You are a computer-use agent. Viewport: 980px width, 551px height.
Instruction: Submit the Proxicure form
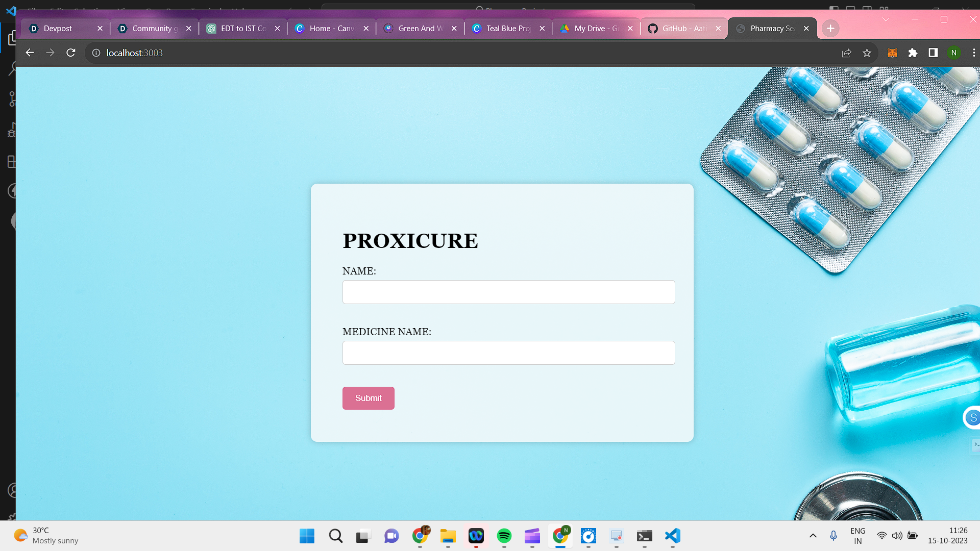[x=368, y=398]
